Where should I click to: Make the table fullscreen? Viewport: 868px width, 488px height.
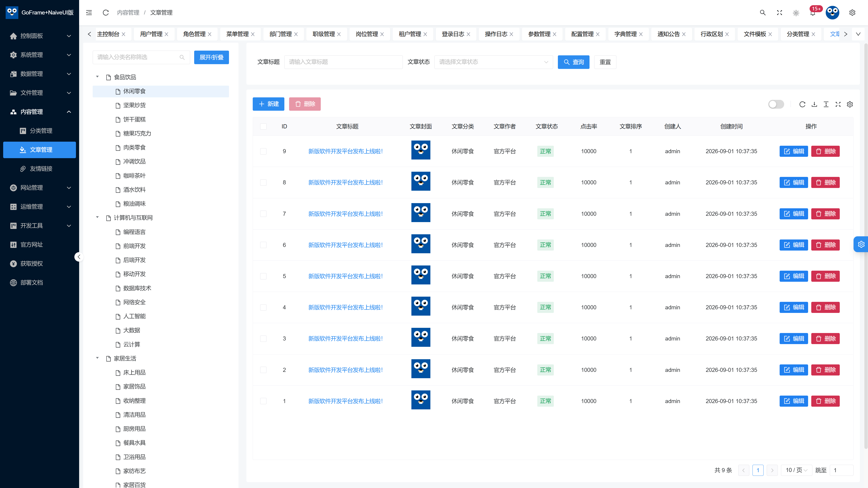click(x=838, y=104)
